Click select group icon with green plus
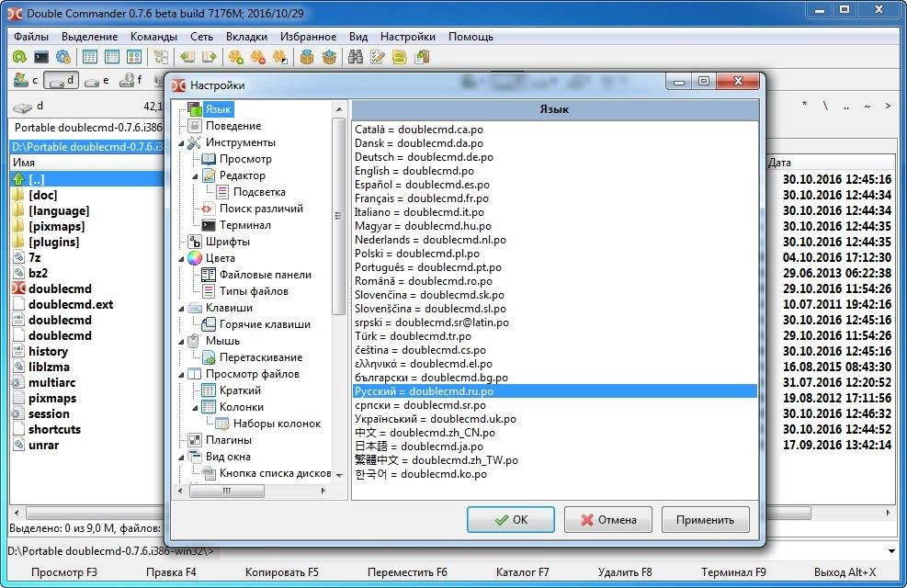Viewport: 907px width, 588px height. pyautogui.click(x=235, y=57)
